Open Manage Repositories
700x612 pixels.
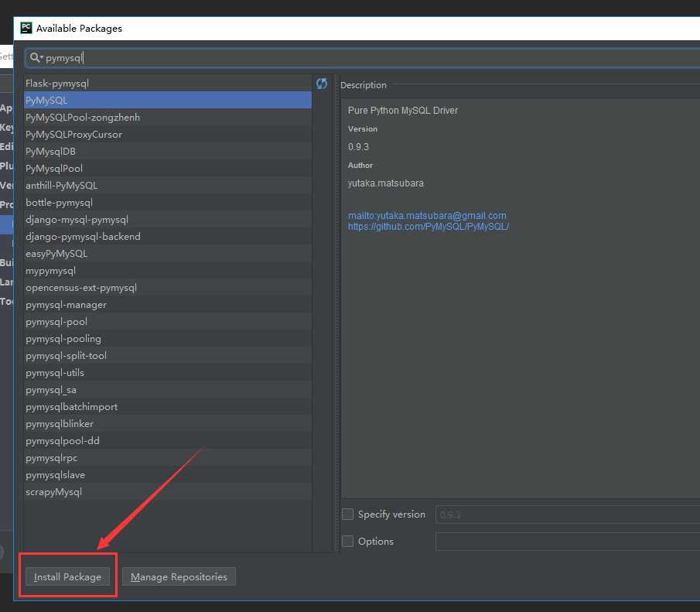[x=179, y=576]
